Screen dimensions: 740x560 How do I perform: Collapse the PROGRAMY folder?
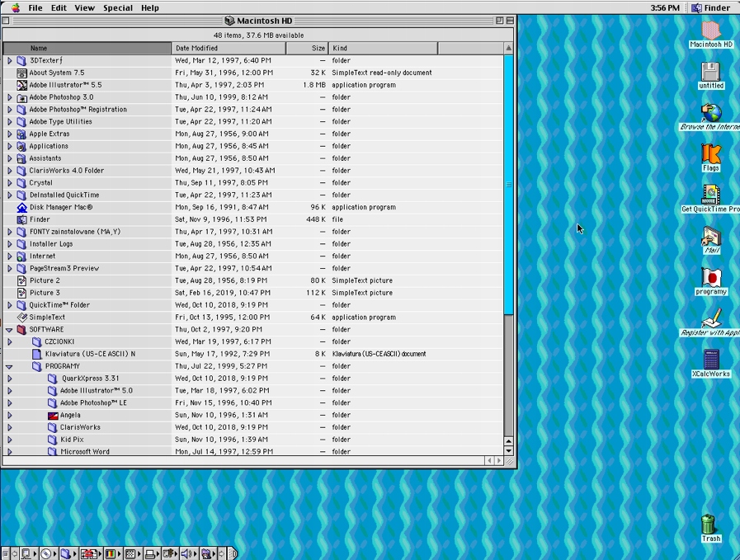(9, 366)
